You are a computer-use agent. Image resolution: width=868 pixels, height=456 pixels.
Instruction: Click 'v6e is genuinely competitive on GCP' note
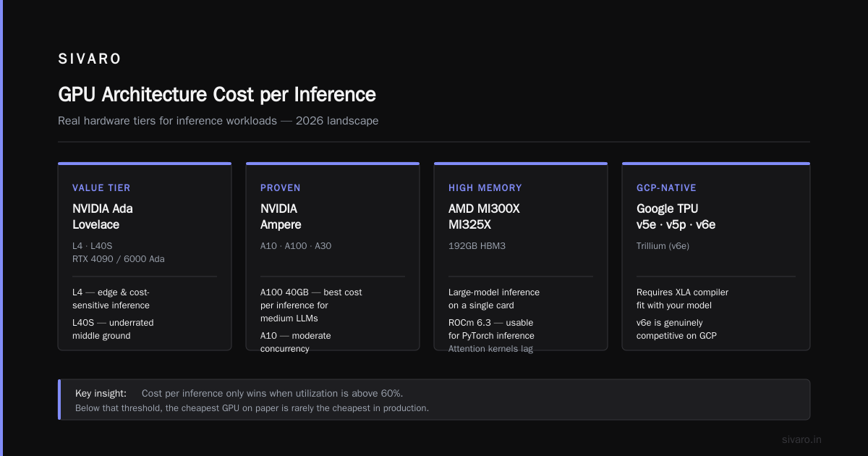[x=676, y=329]
